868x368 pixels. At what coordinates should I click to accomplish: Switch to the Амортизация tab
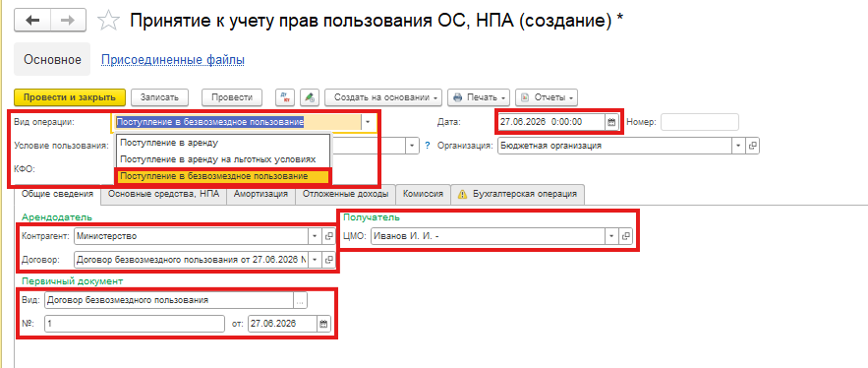click(x=260, y=194)
